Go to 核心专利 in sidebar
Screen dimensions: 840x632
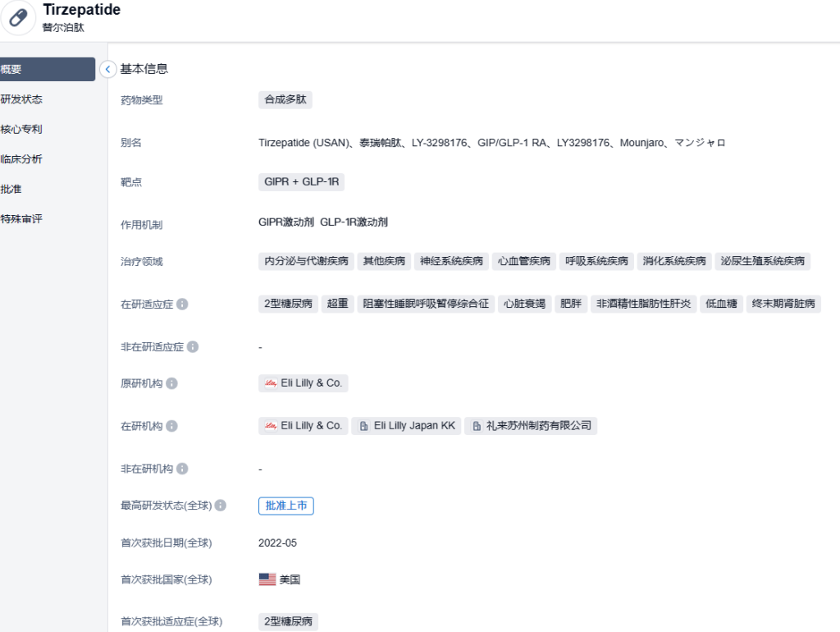22,130
